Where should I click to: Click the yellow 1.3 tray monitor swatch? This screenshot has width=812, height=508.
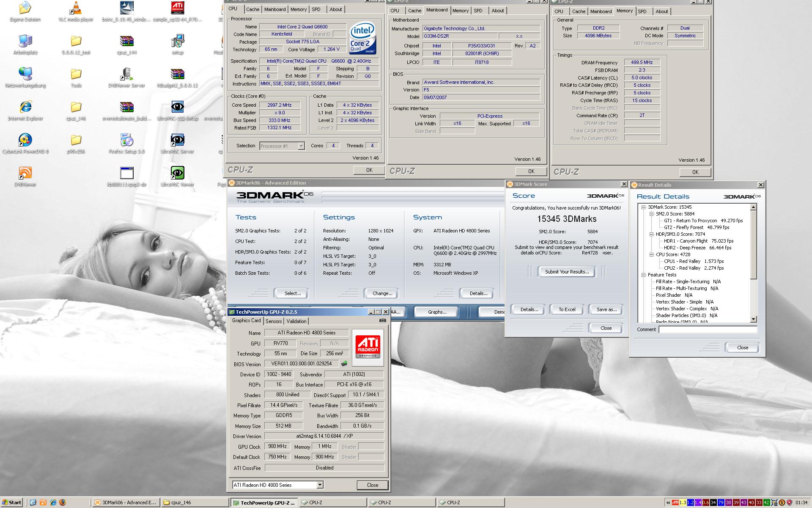point(683,502)
